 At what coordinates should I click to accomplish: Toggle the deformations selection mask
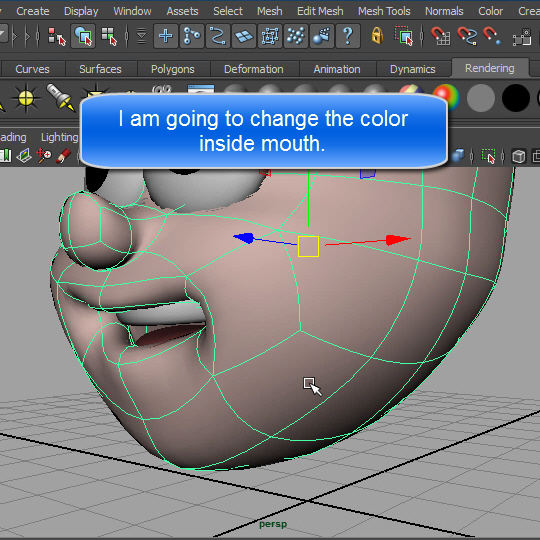[270, 36]
